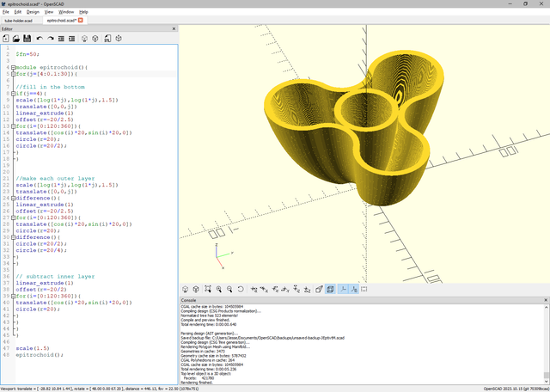Fit the whole model with View All
The height and width of the screenshot is (392, 550).
click(x=208, y=289)
